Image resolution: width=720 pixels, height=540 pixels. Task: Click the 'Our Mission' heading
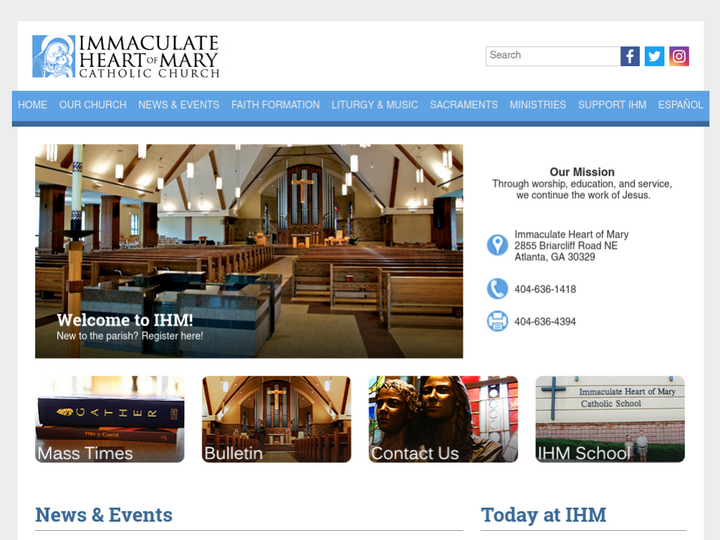(x=582, y=172)
